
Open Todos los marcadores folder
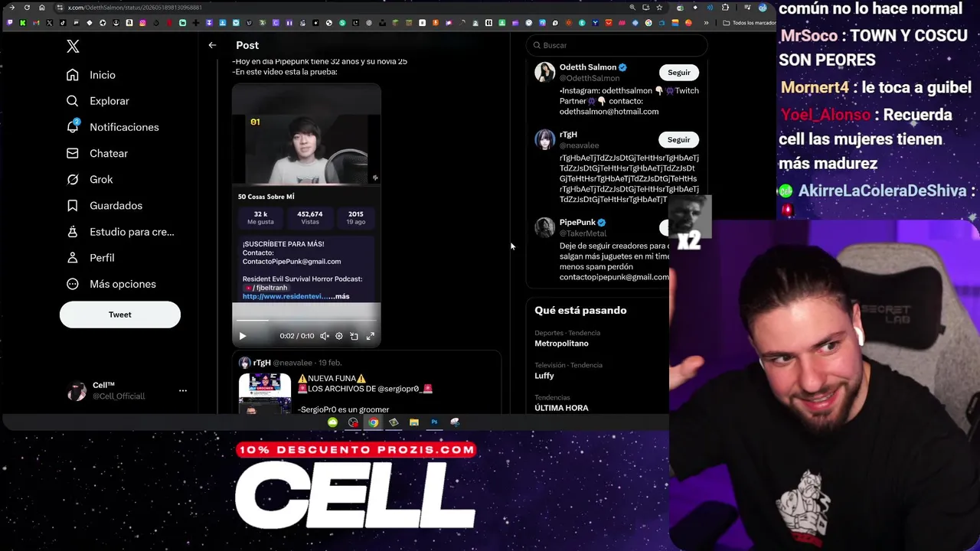coord(750,23)
